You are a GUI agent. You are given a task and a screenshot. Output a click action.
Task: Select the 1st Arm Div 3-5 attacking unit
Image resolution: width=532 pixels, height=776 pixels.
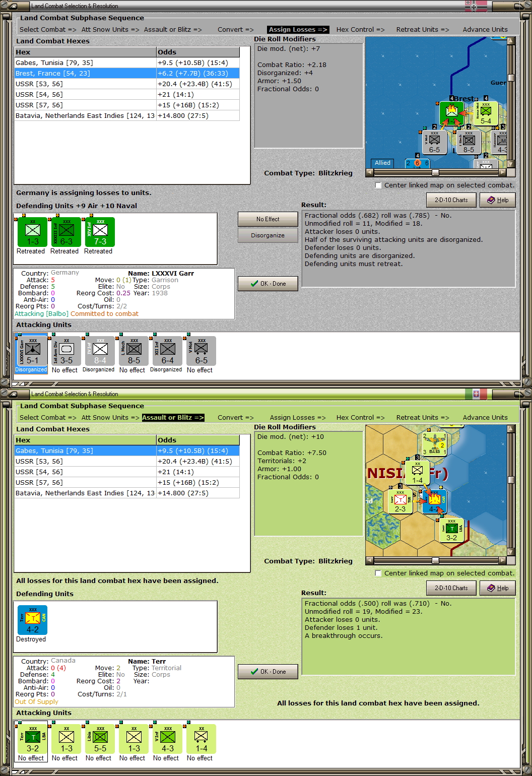(x=66, y=351)
